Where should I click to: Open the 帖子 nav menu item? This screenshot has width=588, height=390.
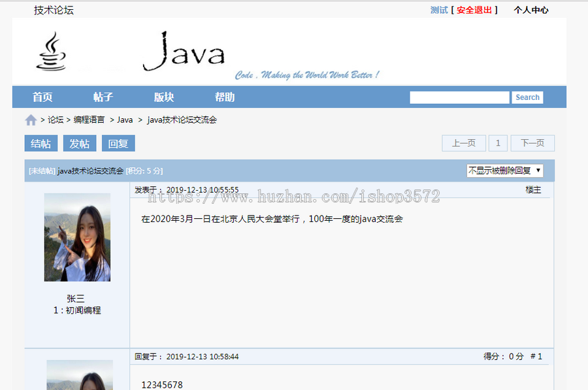(x=103, y=97)
